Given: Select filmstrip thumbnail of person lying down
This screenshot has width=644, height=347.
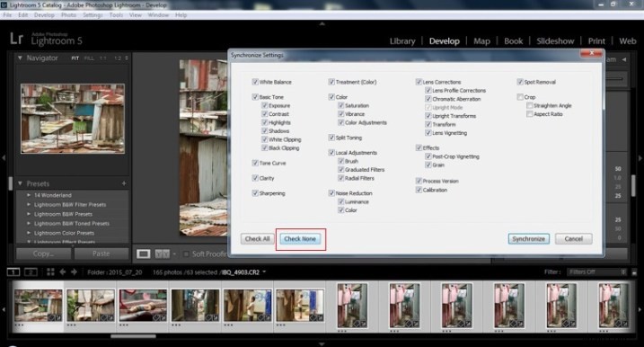Looking at the screenshot, I should coord(143,305).
